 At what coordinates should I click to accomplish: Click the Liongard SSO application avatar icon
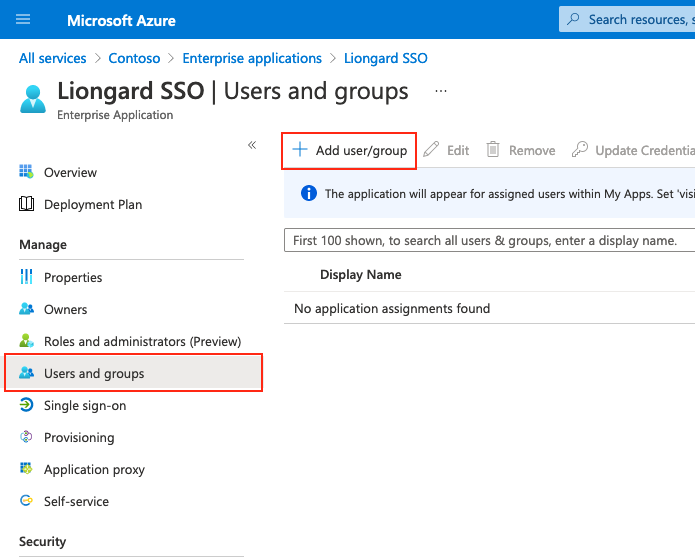[x=33, y=99]
